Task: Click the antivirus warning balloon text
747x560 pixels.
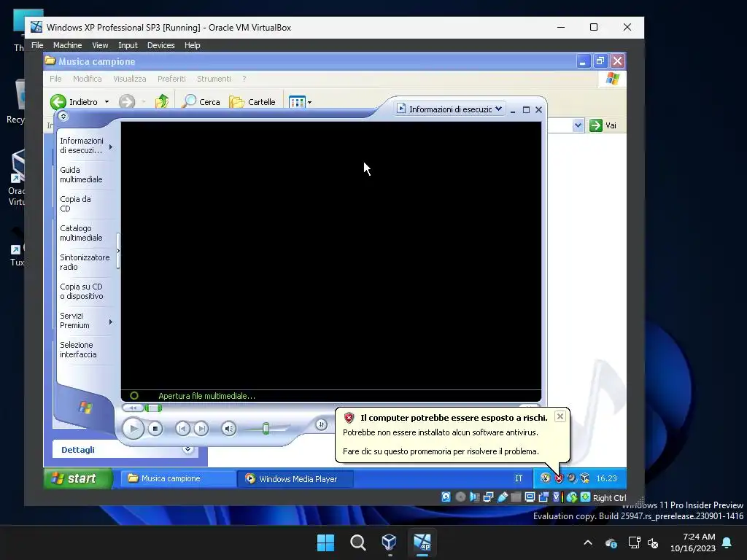Action: tap(440, 432)
